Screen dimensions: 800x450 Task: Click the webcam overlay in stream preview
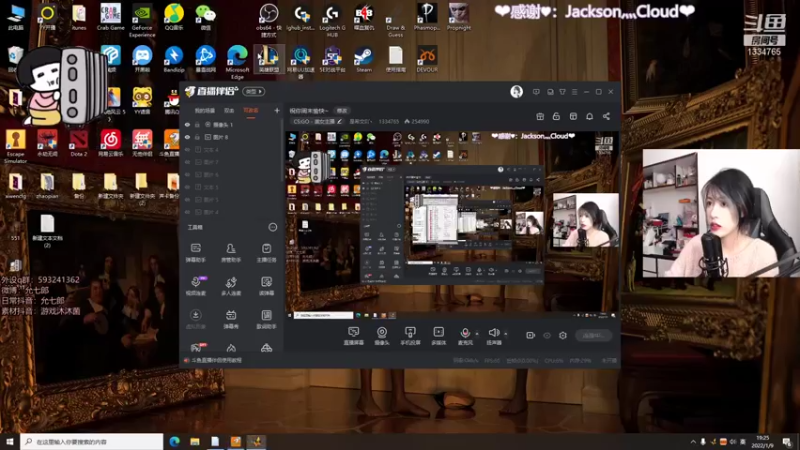point(586,219)
